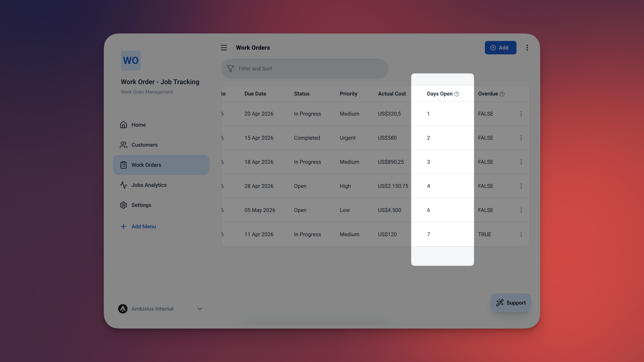Click the Add Menu link
This screenshot has height=362, width=644.
click(x=143, y=226)
